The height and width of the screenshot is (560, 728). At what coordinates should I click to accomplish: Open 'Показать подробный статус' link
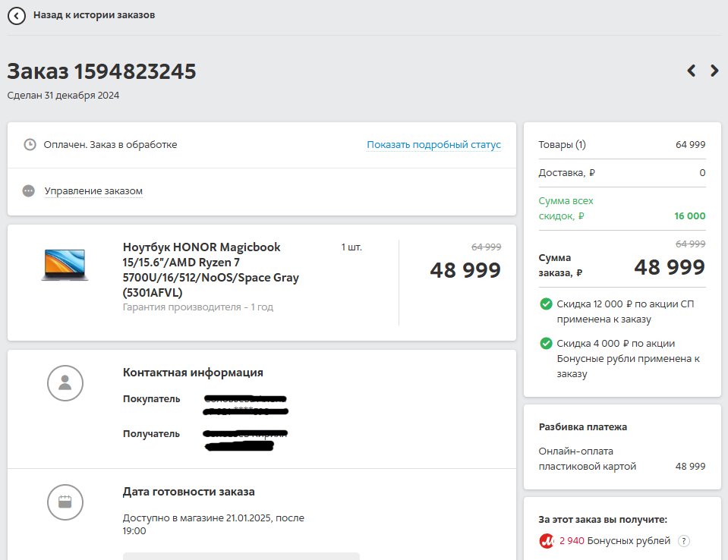click(433, 145)
